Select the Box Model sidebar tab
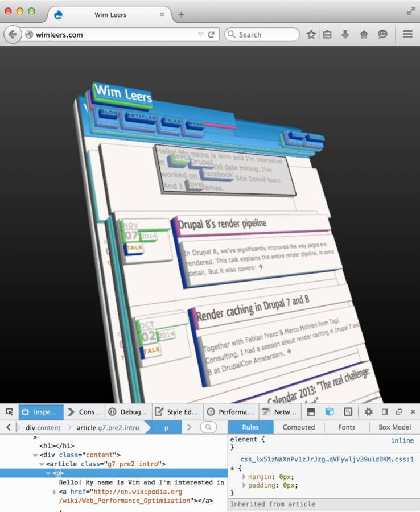This screenshot has width=420, height=512. (395, 427)
